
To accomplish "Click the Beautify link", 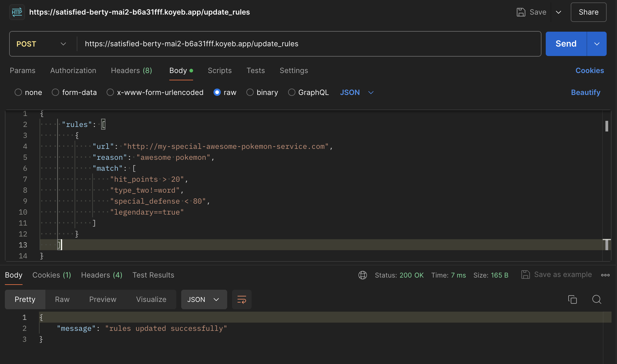I will pyautogui.click(x=586, y=93).
